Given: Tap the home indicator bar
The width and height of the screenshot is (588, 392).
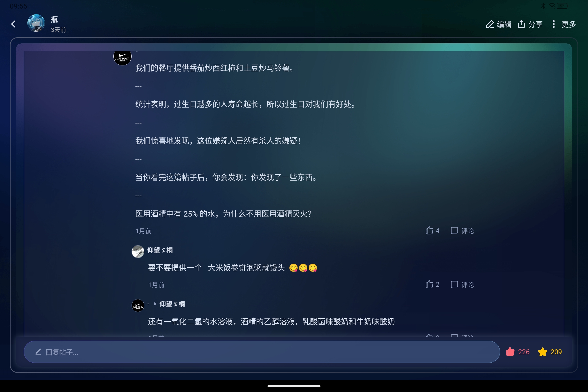Looking at the screenshot, I should coord(294,386).
